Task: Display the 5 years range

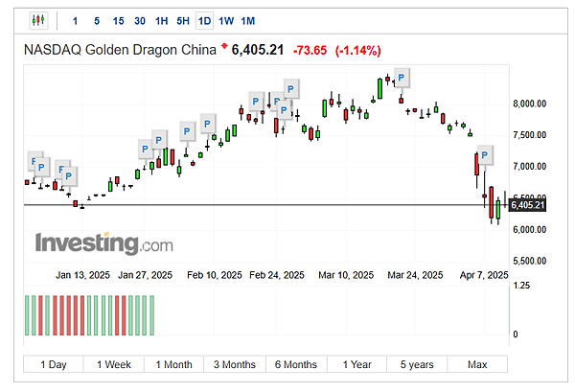Action: (x=417, y=364)
